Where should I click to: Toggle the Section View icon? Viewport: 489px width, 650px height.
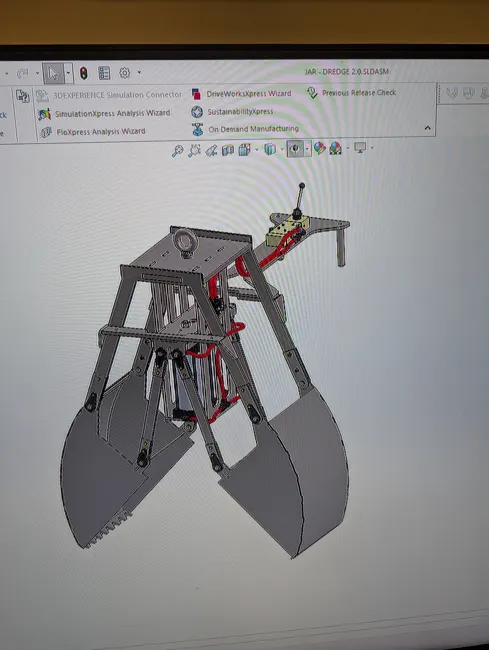pyautogui.click(x=228, y=150)
